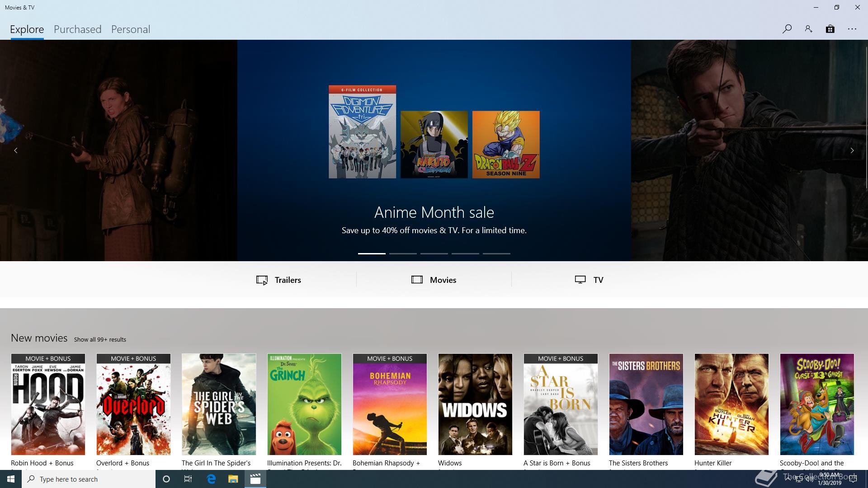Switch to the Personal tab
868x488 pixels.
[x=131, y=29]
